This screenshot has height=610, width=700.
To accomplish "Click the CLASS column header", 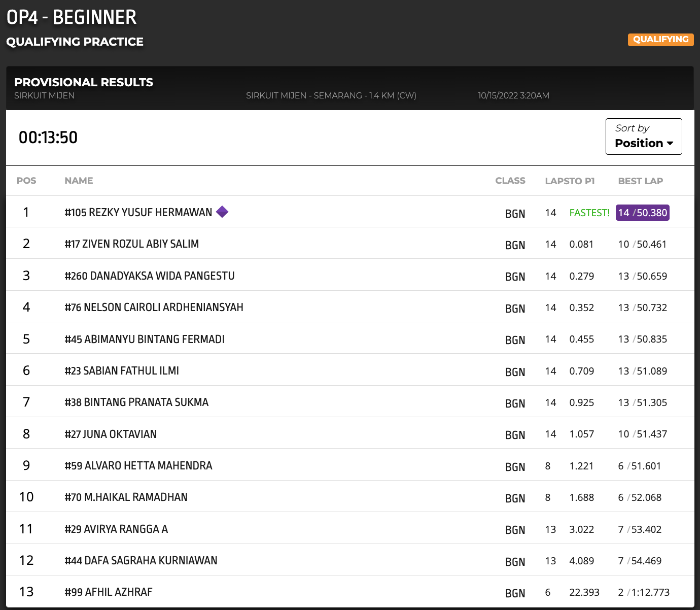I will point(510,181).
